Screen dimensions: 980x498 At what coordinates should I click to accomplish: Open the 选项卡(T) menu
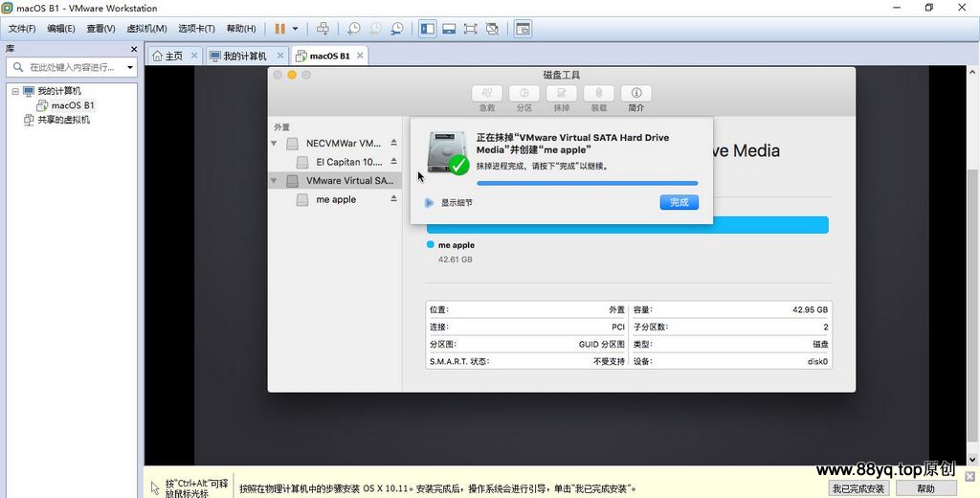(196, 29)
